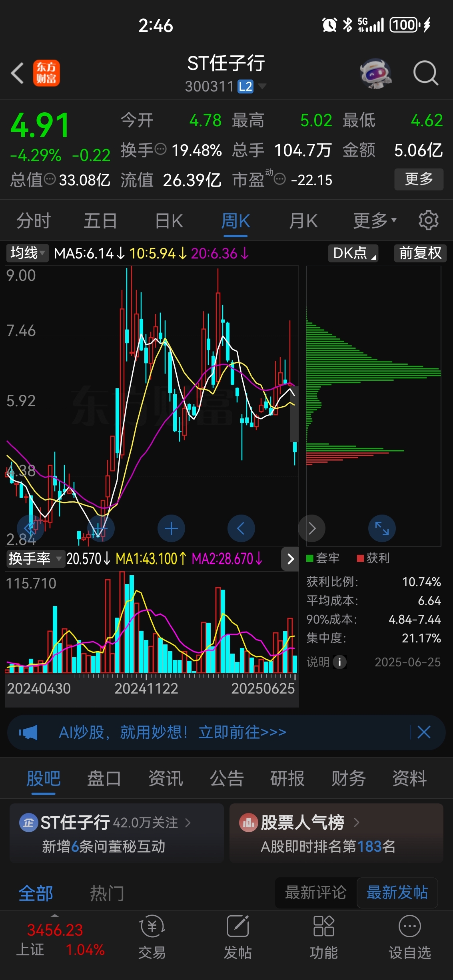Tap the L2 level badge
Viewport: 453px width, 980px height.
(x=245, y=86)
